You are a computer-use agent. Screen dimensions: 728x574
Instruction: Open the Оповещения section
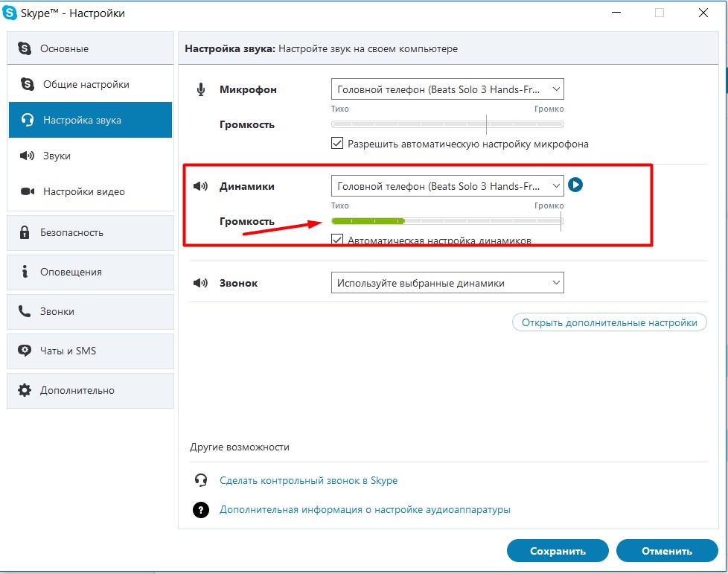(91, 272)
